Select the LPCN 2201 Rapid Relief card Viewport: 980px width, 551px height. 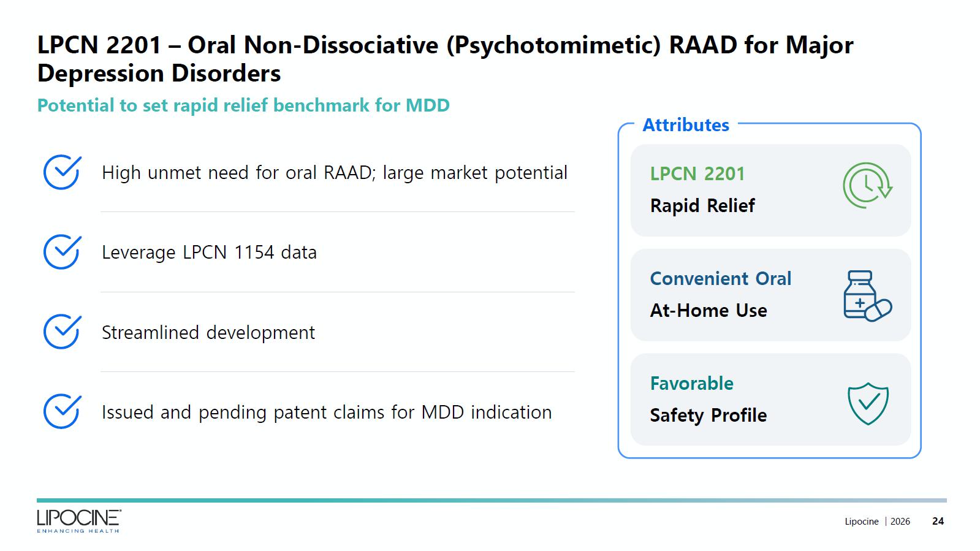click(x=770, y=190)
